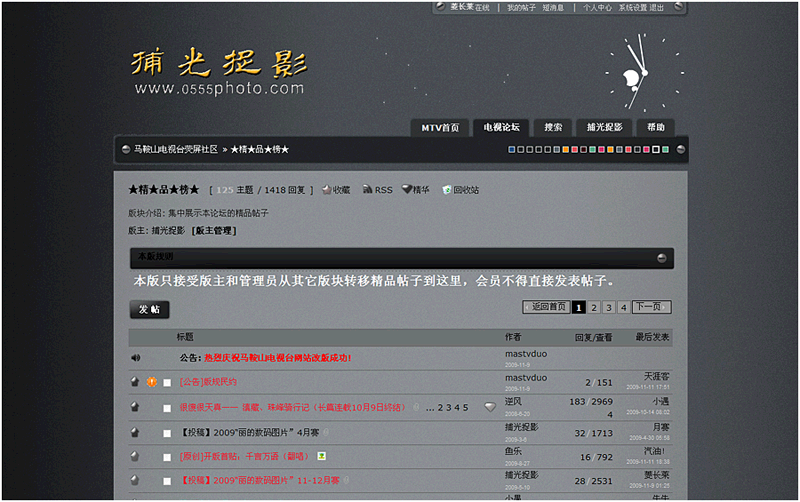Pick the first blue theme color swatch
Image resolution: width=800 pixels, height=502 pixels.
click(x=512, y=150)
